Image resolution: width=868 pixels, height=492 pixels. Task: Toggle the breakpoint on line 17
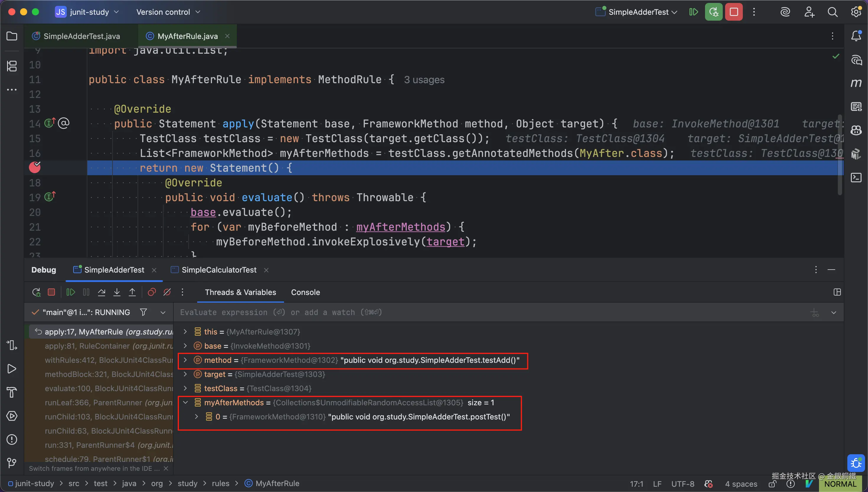(35, 168)
